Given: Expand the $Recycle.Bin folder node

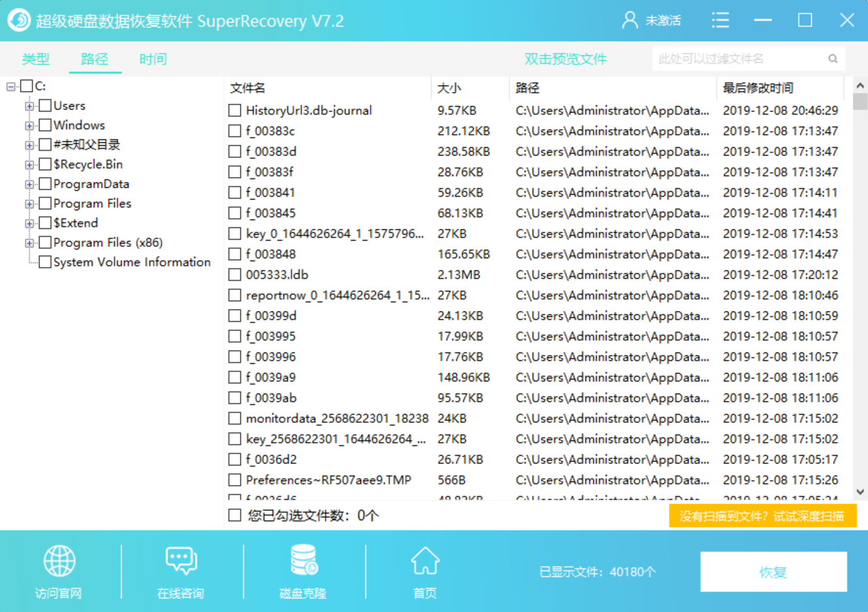Looking at the screenshot, I should pos(29,164).
